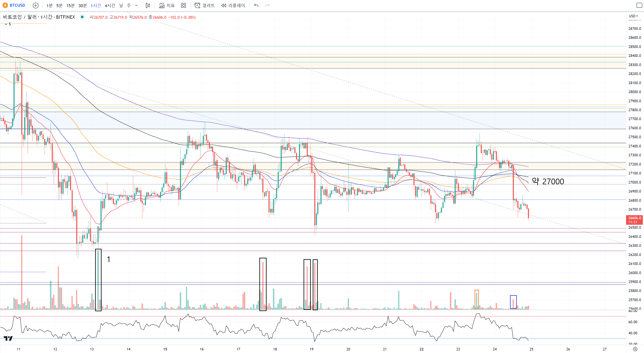Screen dimensions: 644x353
Task: Open the indicator templates grid icon
Action: (184, 6)
